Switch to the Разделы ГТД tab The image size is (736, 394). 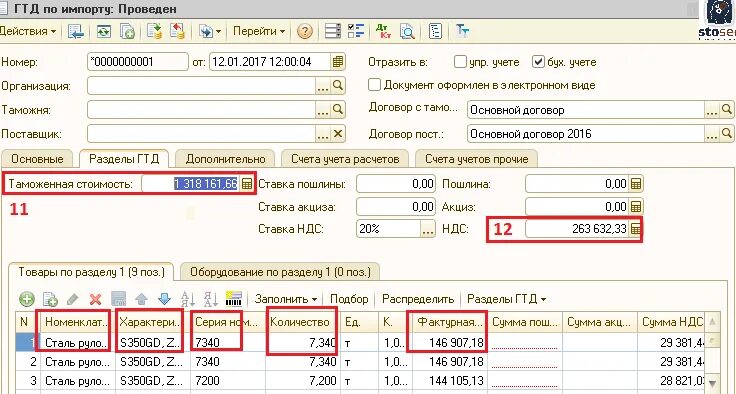124,159
